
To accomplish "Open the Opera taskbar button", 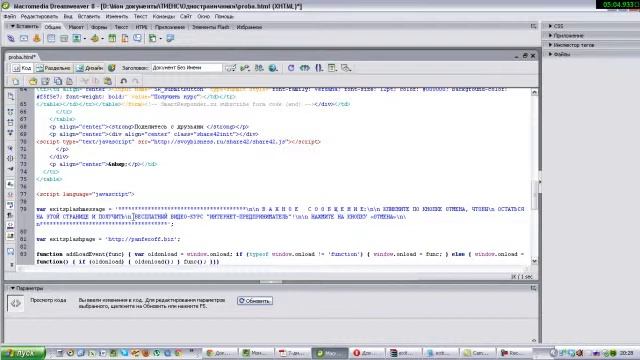I will [x=366, y=353].
